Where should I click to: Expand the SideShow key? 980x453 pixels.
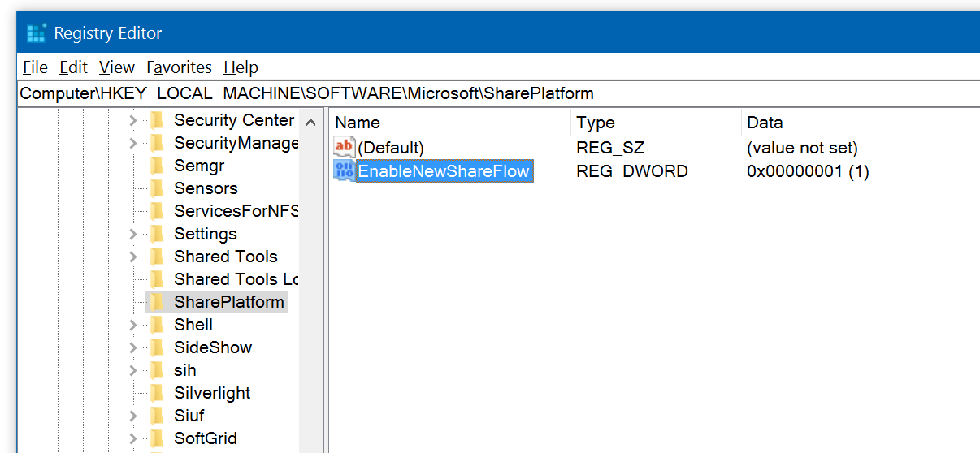132,347
